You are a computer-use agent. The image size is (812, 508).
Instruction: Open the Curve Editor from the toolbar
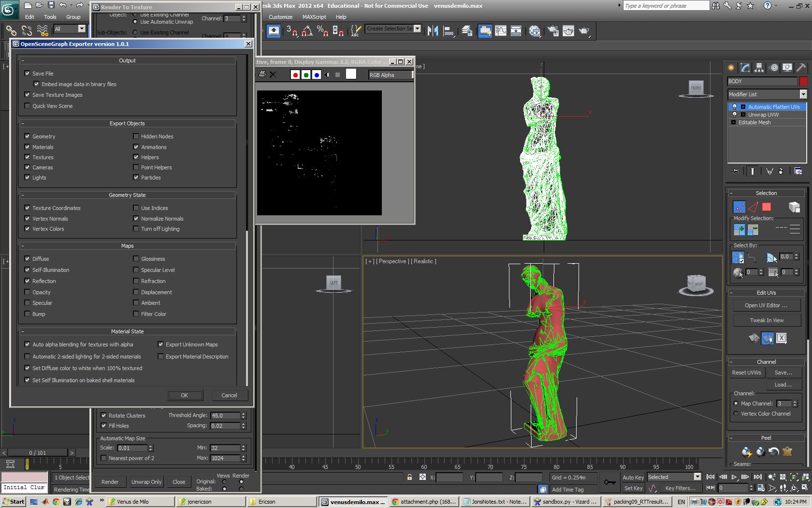pos(501,31)
